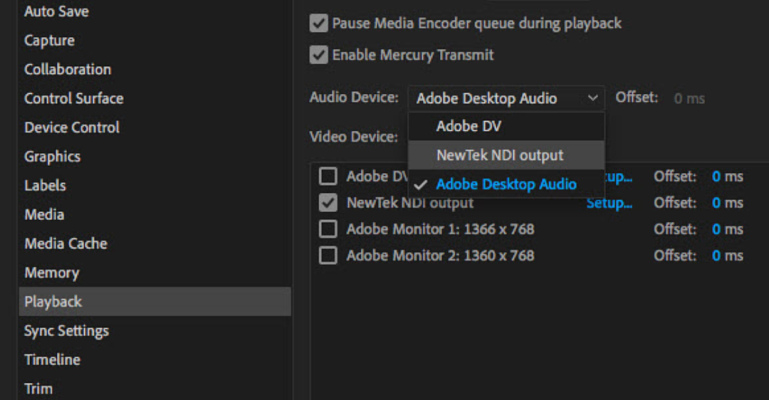Screen dimensions: 769x400
Task: Edit the offset value for Adobe DV row
Action: click(x=716, y=176)
